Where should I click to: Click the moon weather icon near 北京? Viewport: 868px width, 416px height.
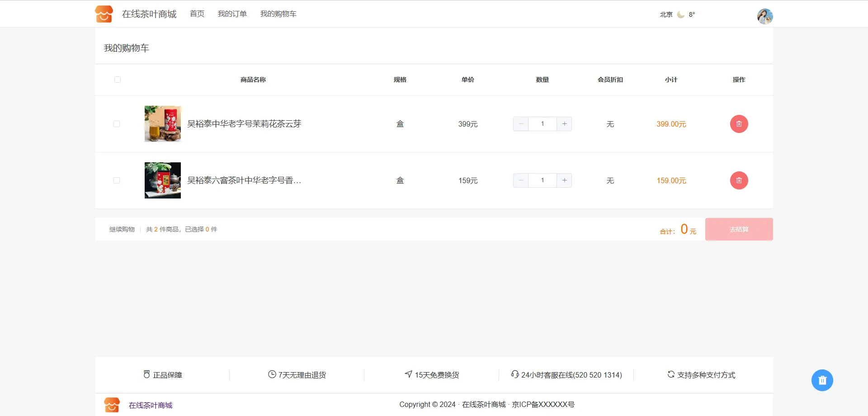click(x=680, y=14)
